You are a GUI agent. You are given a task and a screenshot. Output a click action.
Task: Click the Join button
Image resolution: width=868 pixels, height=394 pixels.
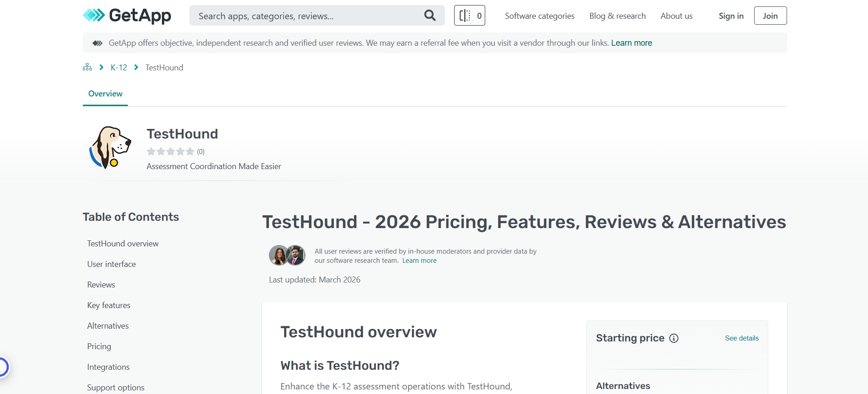point(770,16)
